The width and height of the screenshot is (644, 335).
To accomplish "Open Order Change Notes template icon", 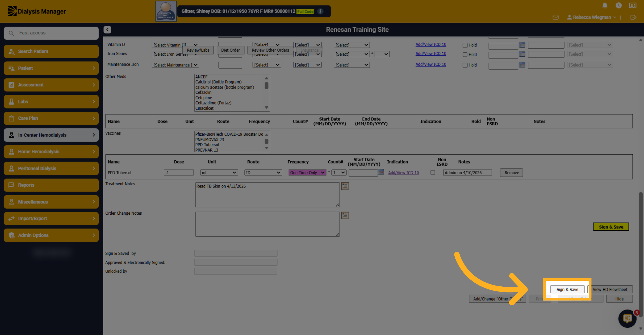I will [x=345, y=215].
